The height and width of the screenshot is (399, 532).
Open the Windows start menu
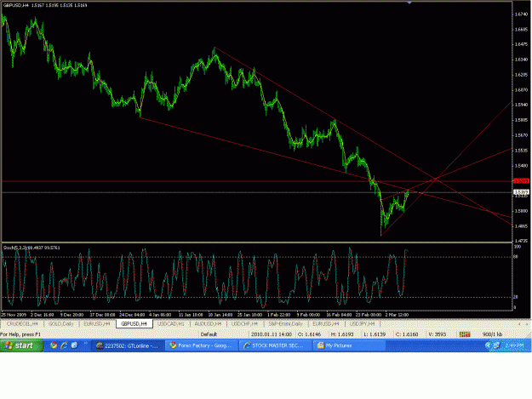coord(22,345)
